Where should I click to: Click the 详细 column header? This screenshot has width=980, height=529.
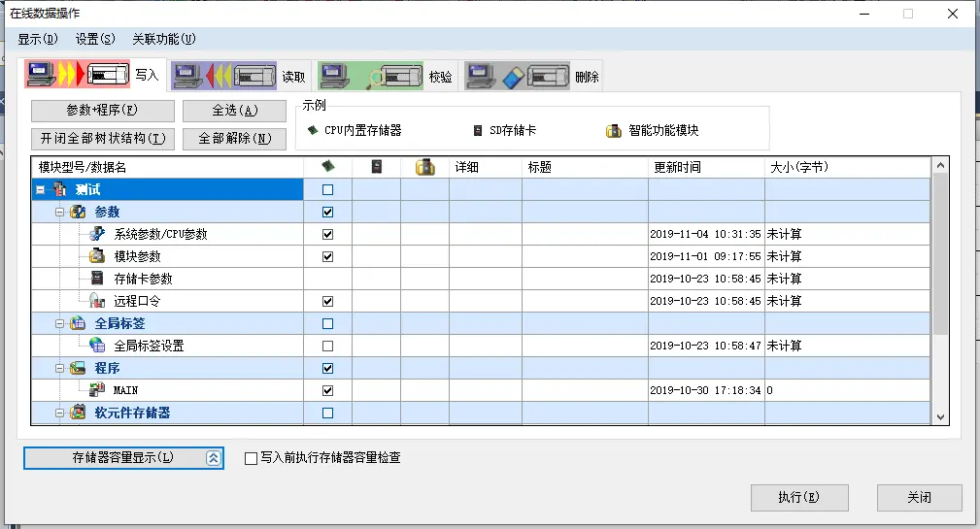coord(486,167)
